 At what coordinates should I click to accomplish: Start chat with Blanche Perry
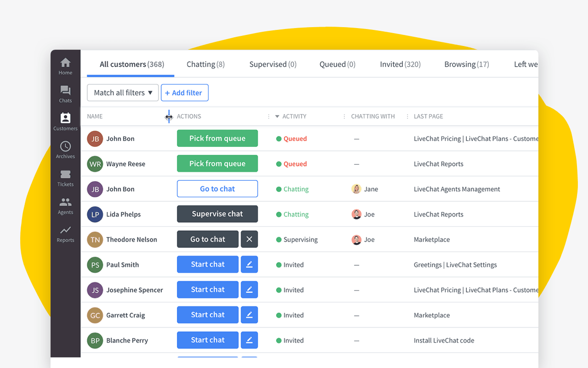pos(208,340)
